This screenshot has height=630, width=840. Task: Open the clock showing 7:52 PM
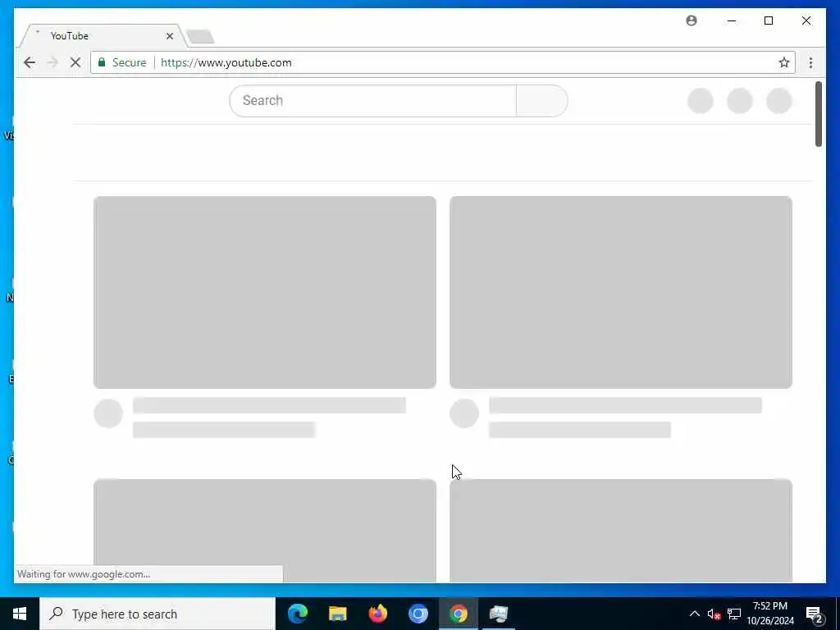click(x=770, y=614)
